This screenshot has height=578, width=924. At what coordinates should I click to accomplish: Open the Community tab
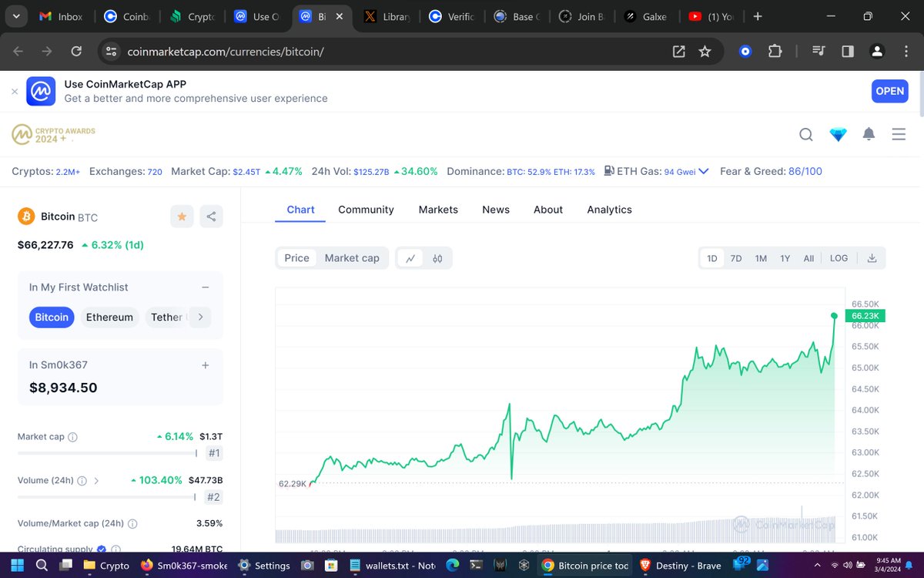(x=366, y=210)
